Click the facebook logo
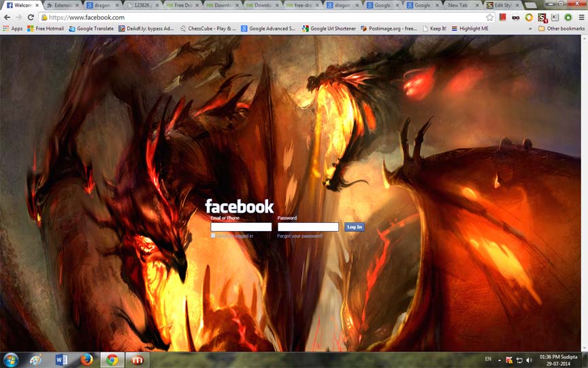This screenshot has width=588, height=368. pos(240,206)
